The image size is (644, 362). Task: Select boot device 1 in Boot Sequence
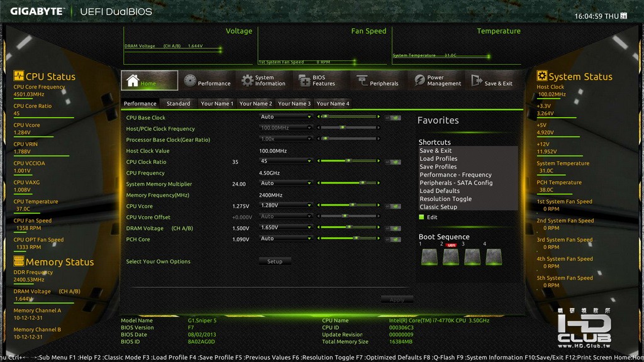click(x=429, y=257)
